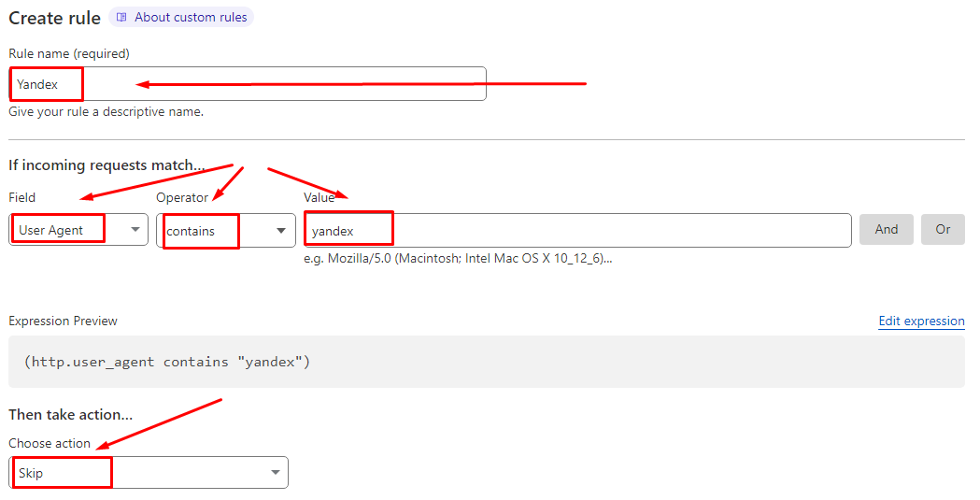Click the Rule name field containing Yandex
Image resolution: width=980 pixels, height=500 pixels.
pos(247,84)
